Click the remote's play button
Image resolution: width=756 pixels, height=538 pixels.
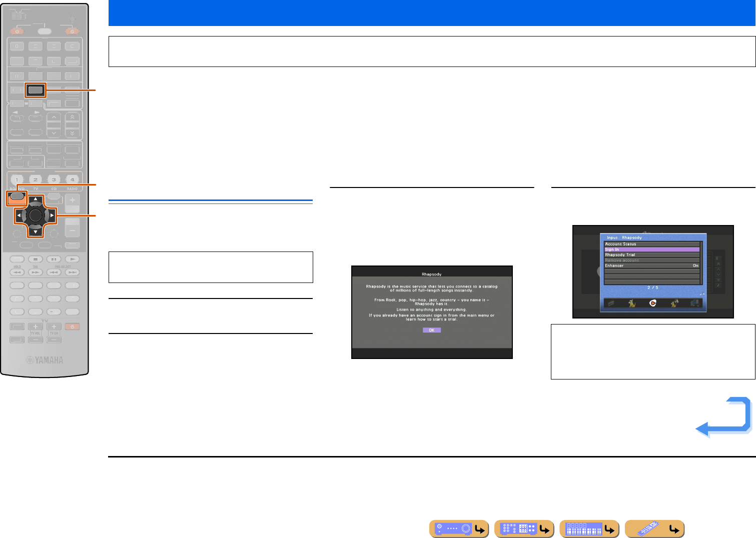[72, 259]
